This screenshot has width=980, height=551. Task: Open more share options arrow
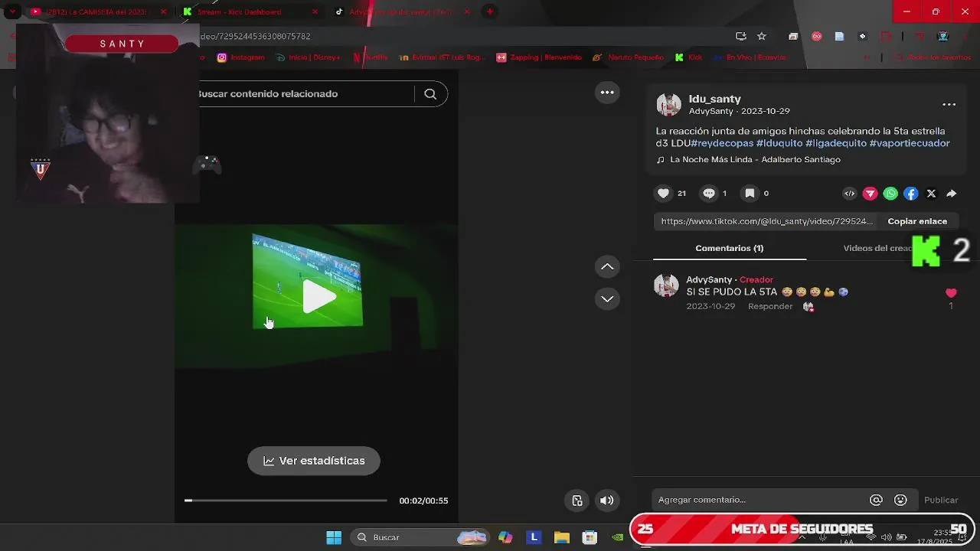click(952, 194)
